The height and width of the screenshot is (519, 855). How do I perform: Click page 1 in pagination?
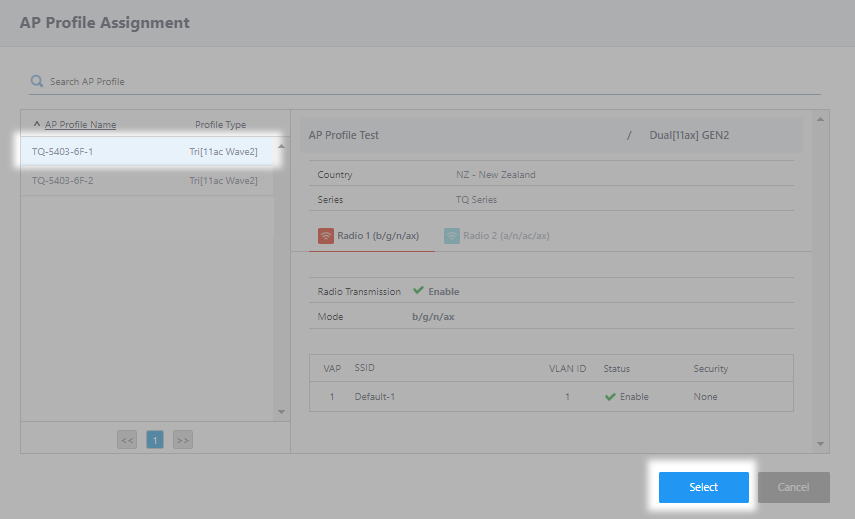155,439
